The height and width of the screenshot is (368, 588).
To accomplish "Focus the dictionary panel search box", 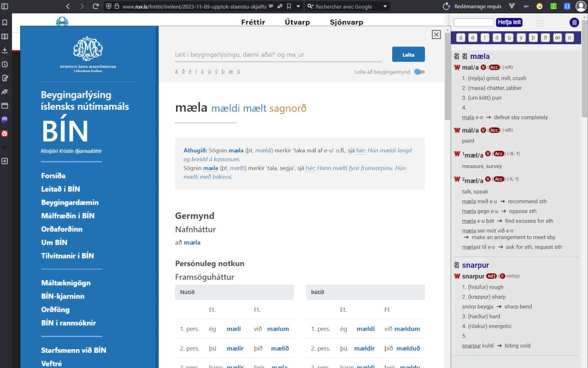I will pyautogui.click(x=474, y=23).
